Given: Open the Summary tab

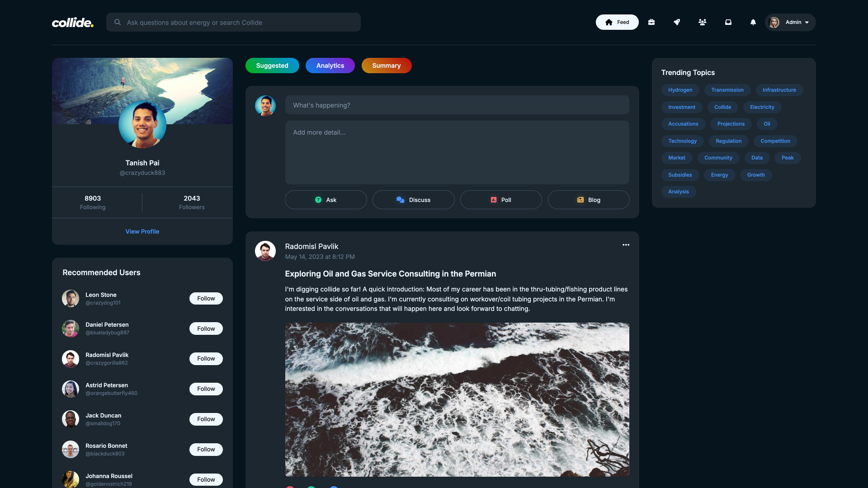Looking at the screenshot, I should coord(386,66).
